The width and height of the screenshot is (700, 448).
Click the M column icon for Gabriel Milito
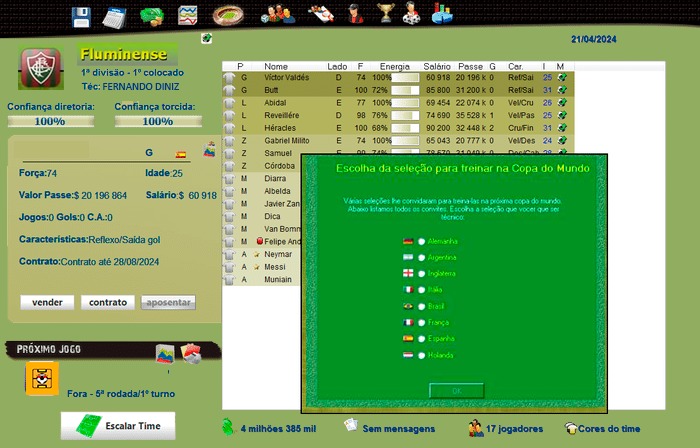(x=562, y=141)
